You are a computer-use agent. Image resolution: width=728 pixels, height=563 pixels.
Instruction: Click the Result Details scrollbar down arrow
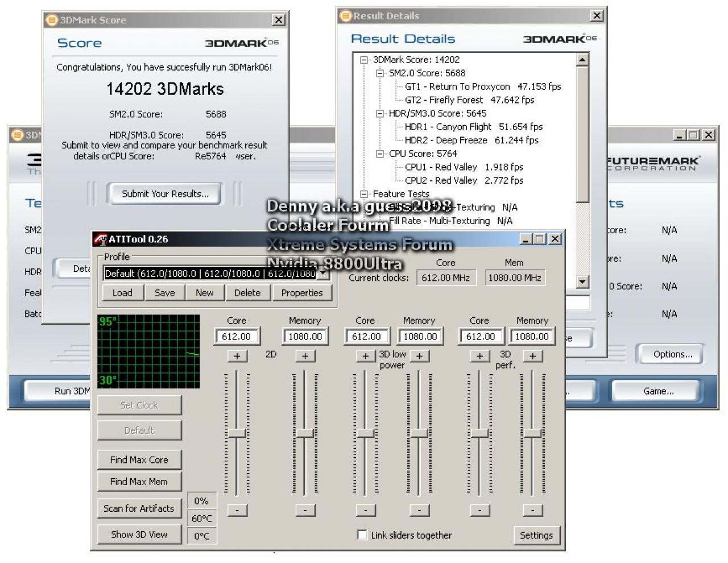point(582,281)
